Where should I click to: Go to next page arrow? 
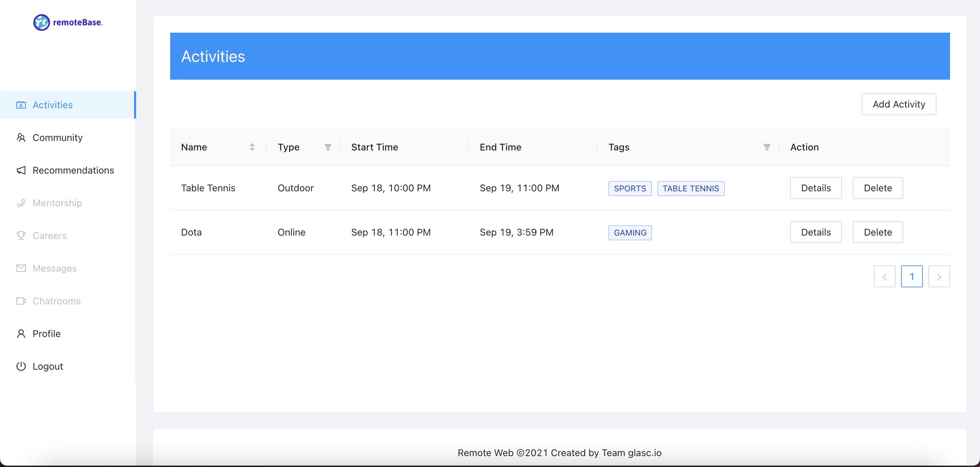tap(938, 277)
